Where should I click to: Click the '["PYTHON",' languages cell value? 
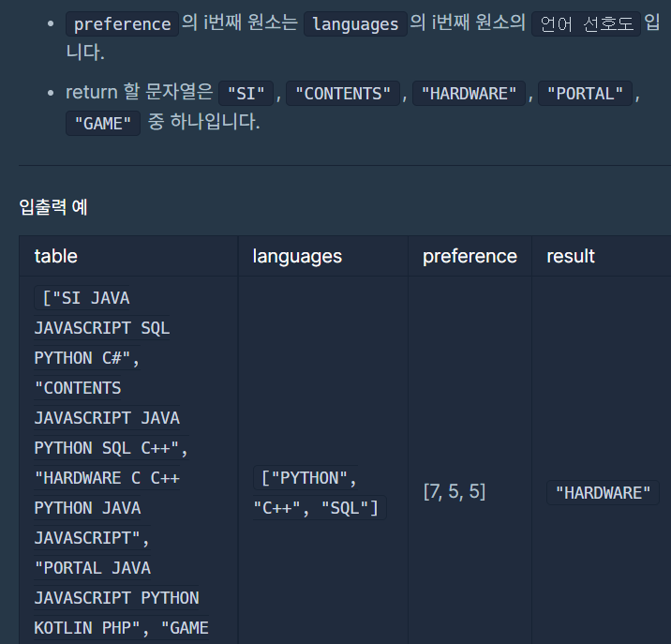[x=306, y=478]
